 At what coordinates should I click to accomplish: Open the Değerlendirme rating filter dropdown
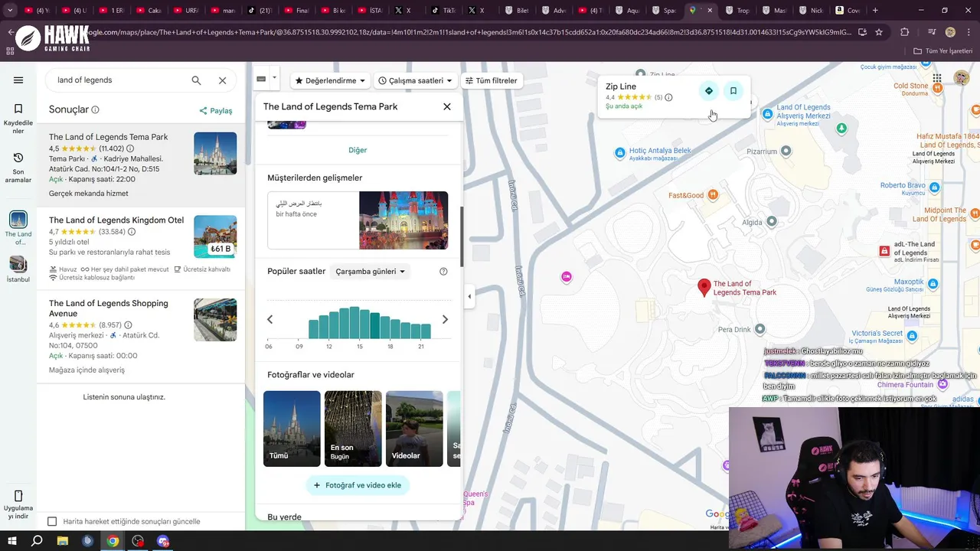coord(330,80)
